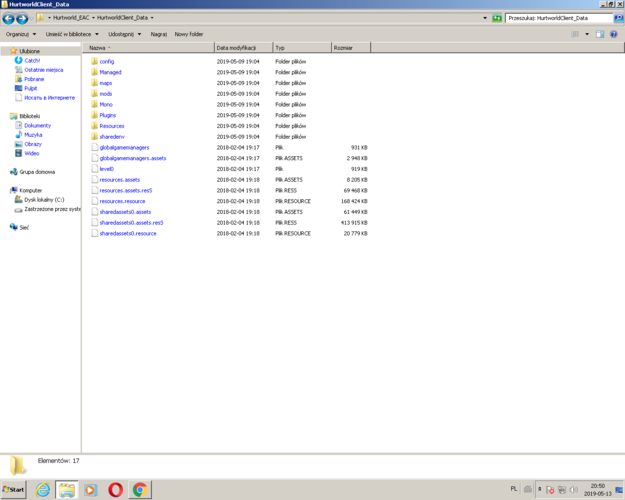Click the change view icon

pyautogui.click(x=575, y=34)
